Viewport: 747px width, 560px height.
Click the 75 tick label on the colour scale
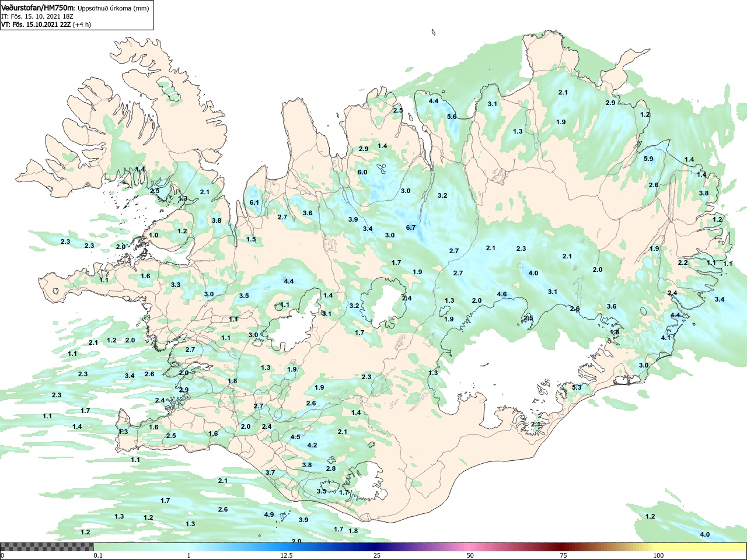click(563, 555)
